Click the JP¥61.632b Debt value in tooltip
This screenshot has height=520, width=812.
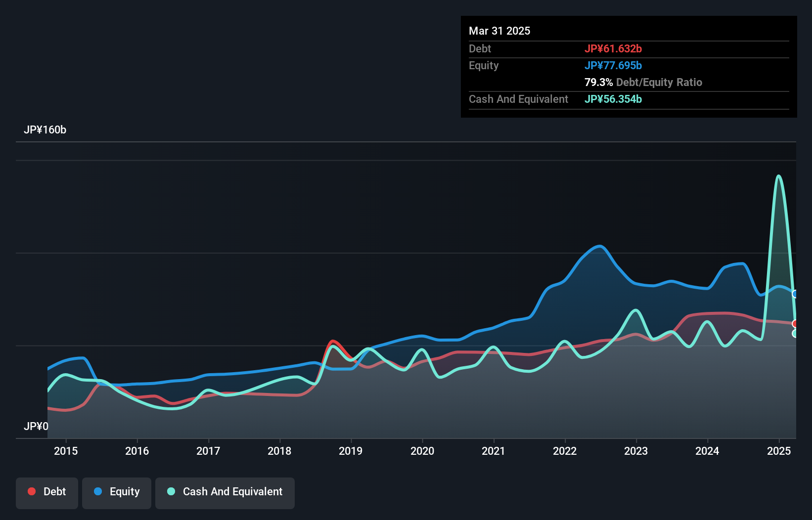pyautogui.click(x=613, y=48)
